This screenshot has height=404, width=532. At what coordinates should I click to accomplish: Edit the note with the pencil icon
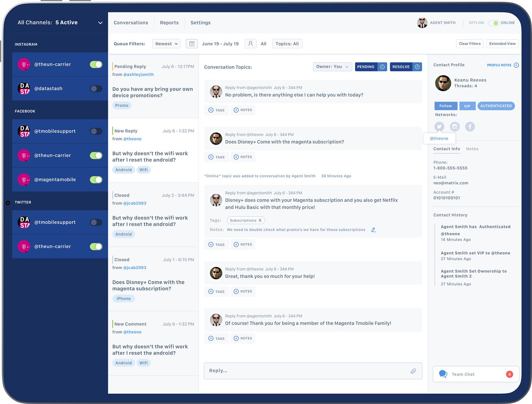(373, 230)
